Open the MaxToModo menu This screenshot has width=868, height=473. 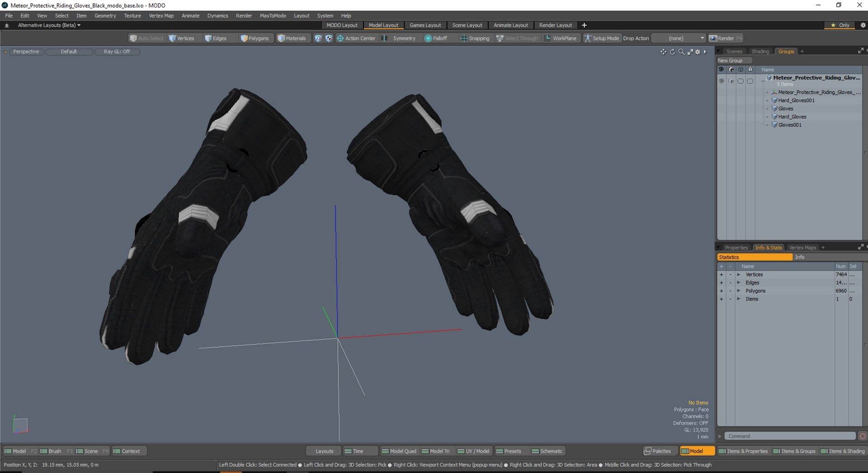coord(273,16)
